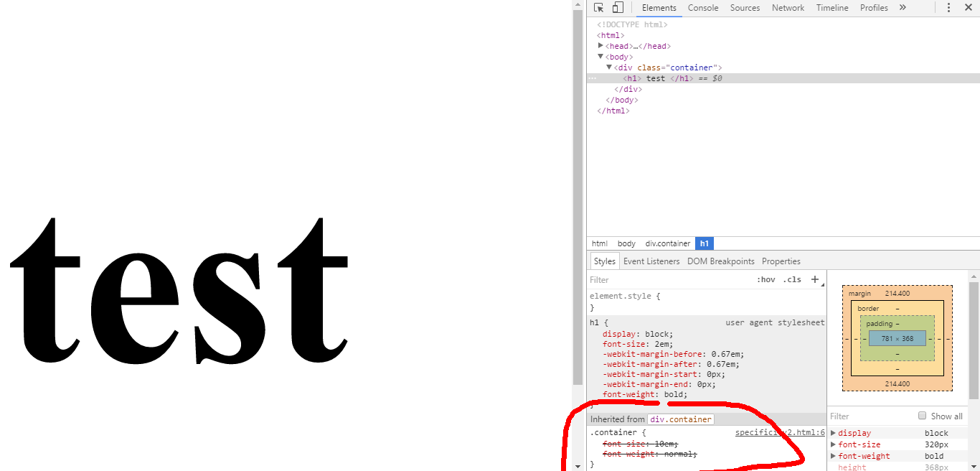The width and height of the screenshot is (980, 471).
Task: Toggle the :hov element state panel
Action: click(x=765, y=280)
